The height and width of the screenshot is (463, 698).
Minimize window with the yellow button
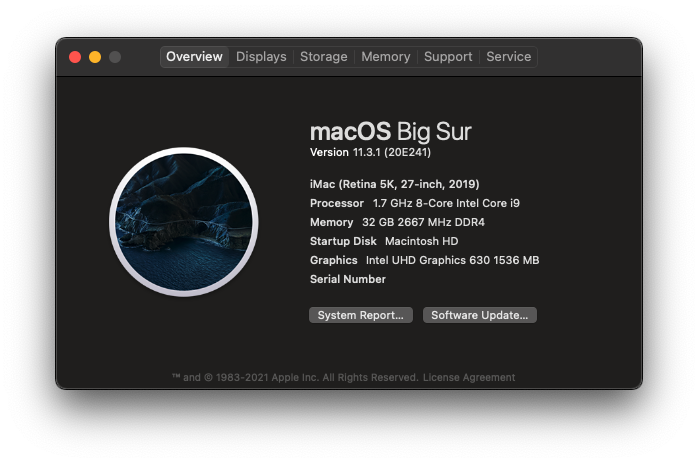pos(95,57)
